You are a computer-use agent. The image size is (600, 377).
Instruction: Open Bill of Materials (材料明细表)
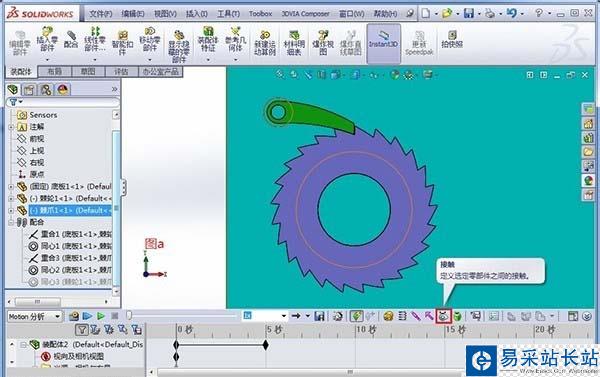click(x=294, y=43)
